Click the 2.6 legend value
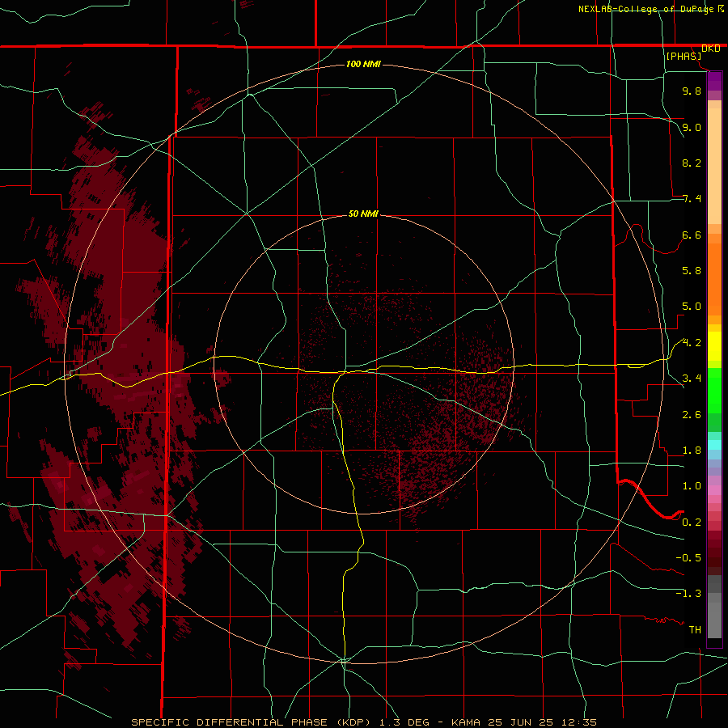728x728 pixels. 692,415
